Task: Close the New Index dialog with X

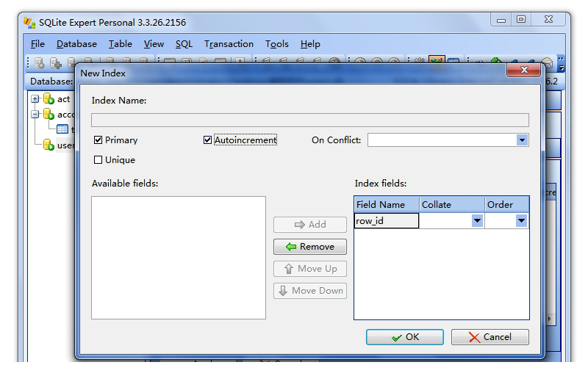Action: pos(524,70)
